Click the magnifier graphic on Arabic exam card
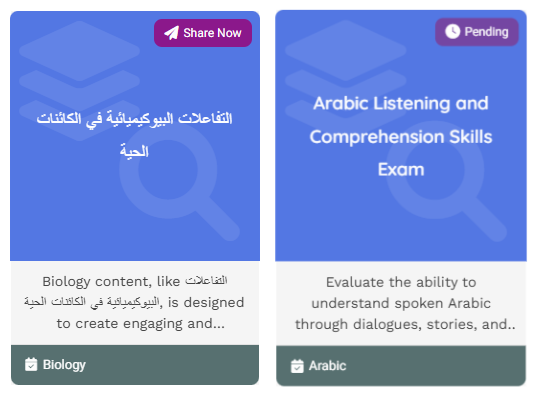 click(446, 182)
